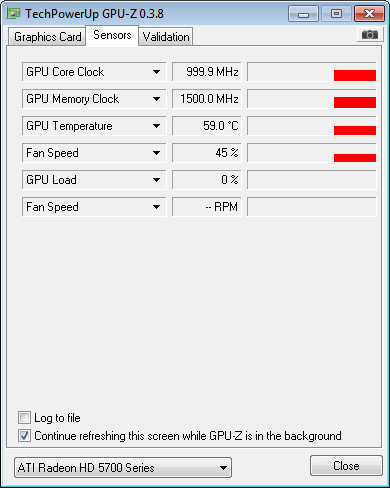This screenshot has height=488, width=390.
Task: Expand the Fan Speed percent dropdown
Action: pyautogui.click(x=94, y=153)
